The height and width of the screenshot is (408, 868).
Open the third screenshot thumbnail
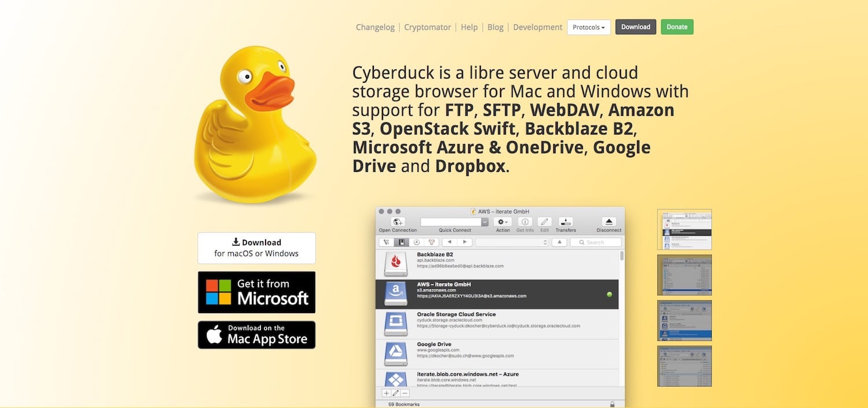click(685, 320)
